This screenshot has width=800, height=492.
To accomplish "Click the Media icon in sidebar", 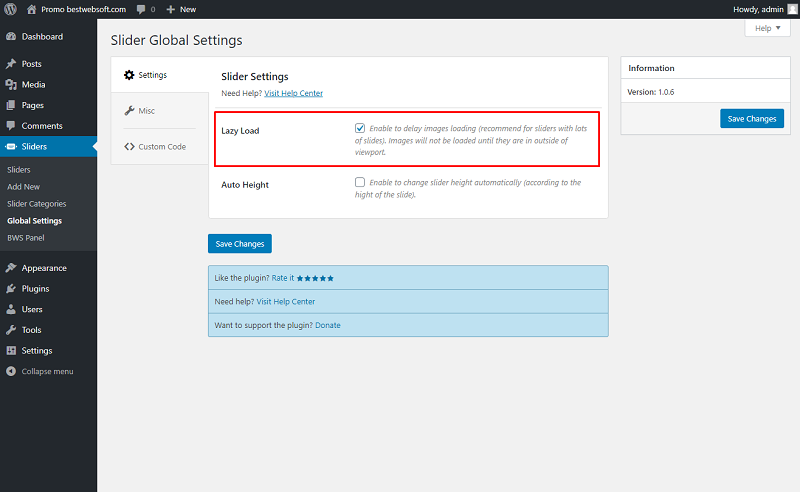I will [11, 85].
